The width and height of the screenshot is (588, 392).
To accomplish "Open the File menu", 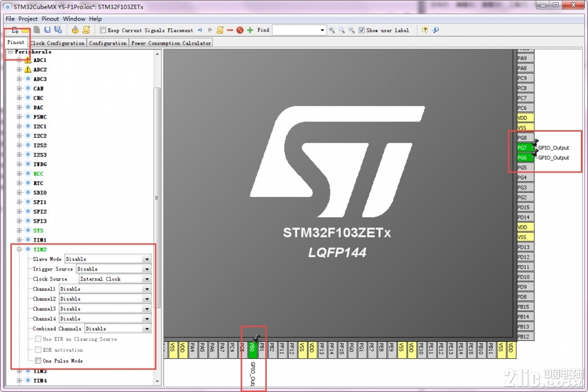I will pos(10,19).
